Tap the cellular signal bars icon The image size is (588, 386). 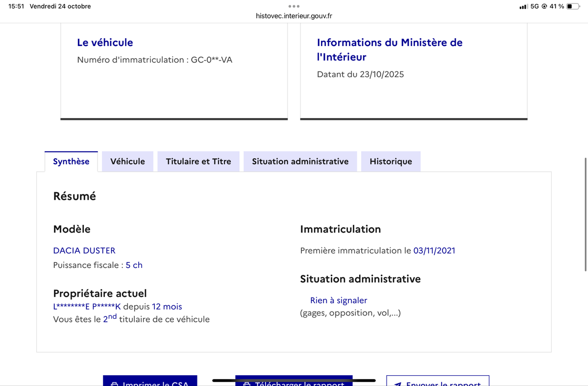(x=523, y=6)
